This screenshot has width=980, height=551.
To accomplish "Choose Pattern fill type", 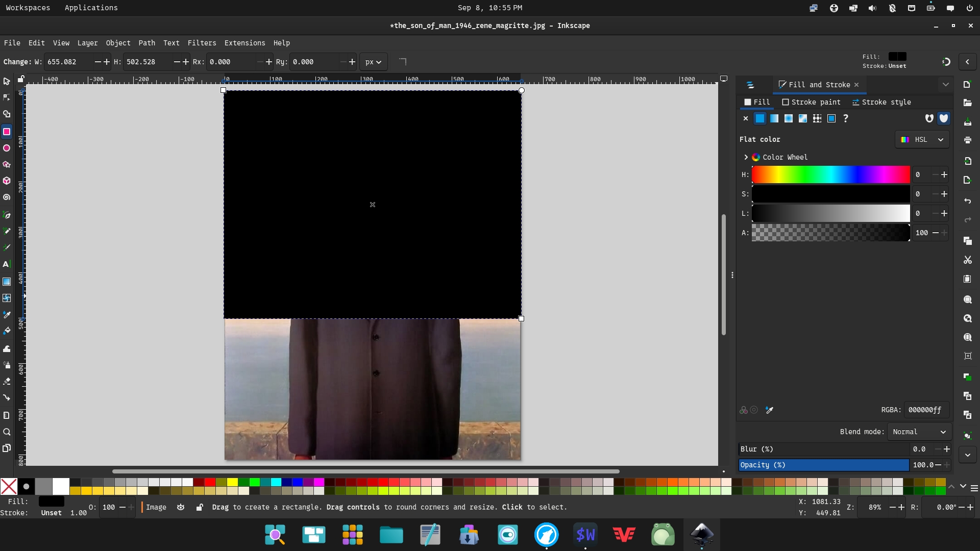I will 817,118.
